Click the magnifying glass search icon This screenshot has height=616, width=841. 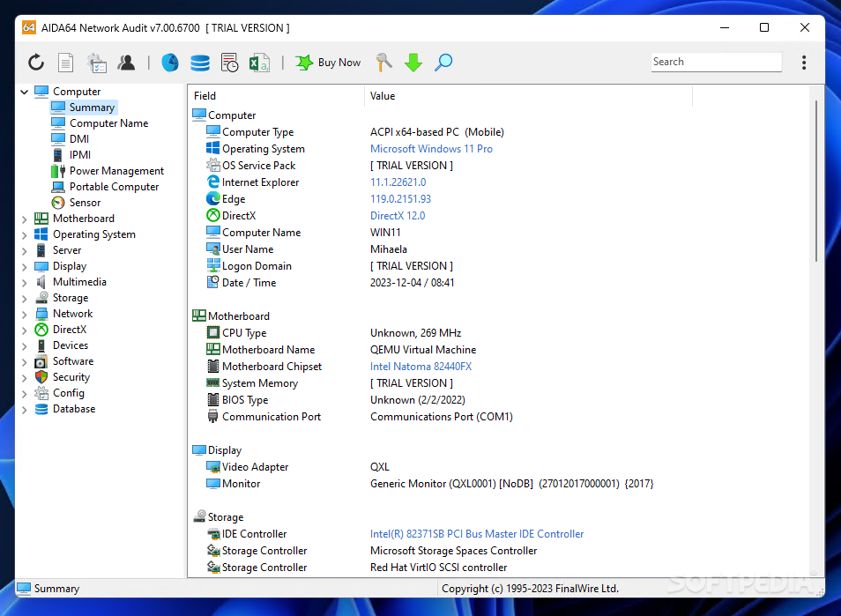tap(443, 63)
